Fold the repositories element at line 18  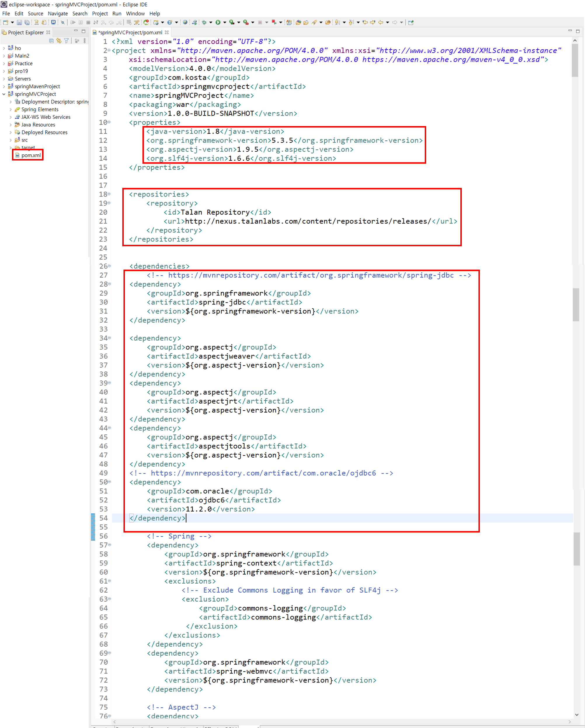click(109, 194)
